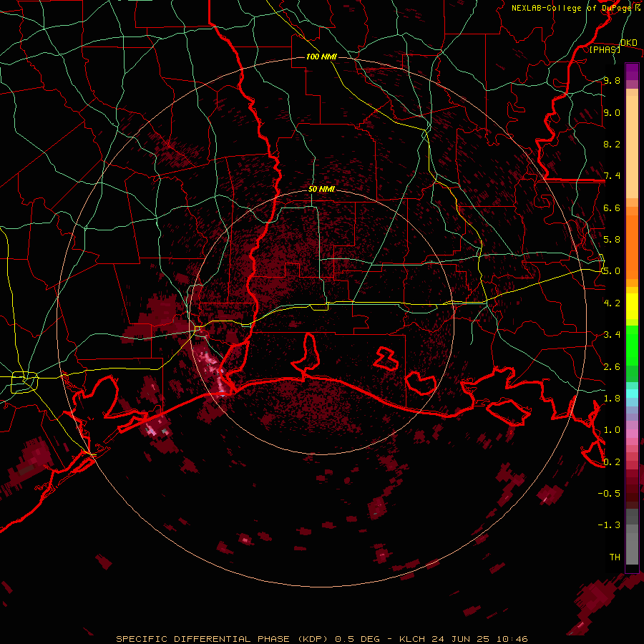Click the 50 NMI range ring label
Image resolution: width=644 pixels, height=644 pixels.
pos(321,189)
